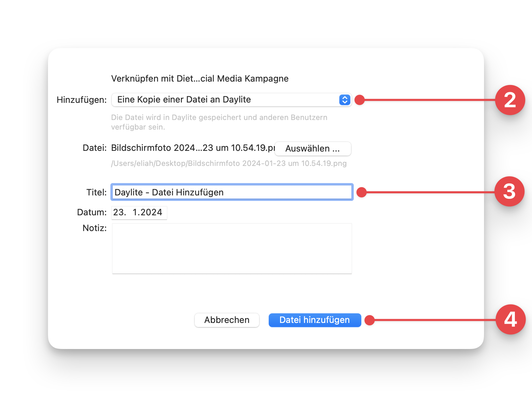Click the Notiz label
This screenshot has width=532, height=397.
click(95, 228)
